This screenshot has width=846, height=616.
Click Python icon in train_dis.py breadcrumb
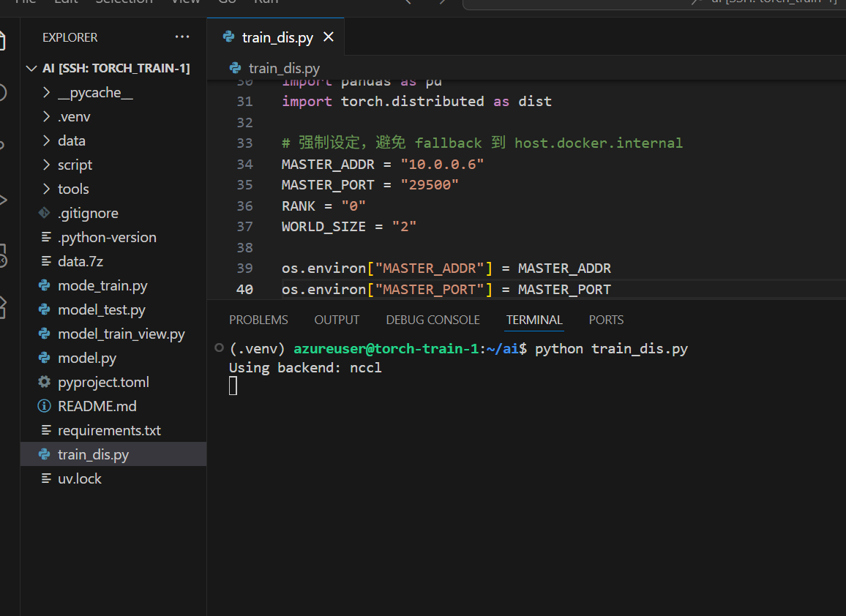236,68
